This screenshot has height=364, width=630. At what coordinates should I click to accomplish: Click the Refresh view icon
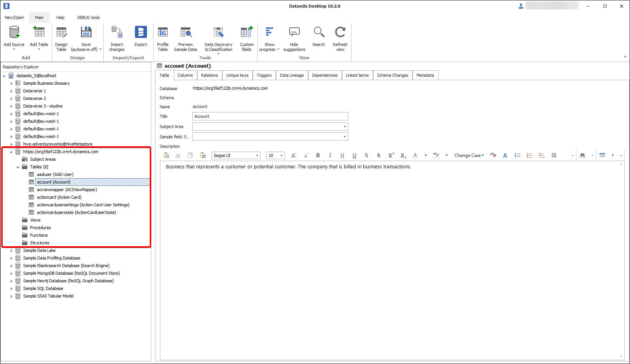tap(340, 33)
